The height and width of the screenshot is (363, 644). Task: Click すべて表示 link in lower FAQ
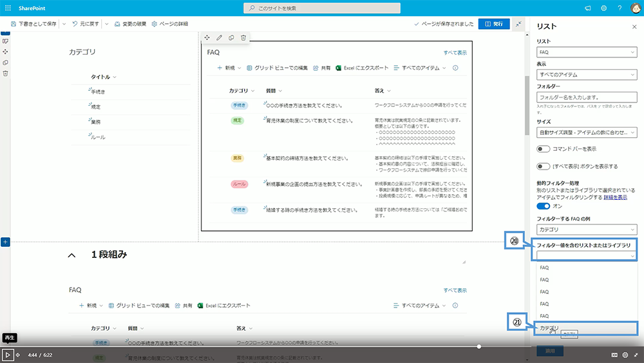[x=455, y=290]
